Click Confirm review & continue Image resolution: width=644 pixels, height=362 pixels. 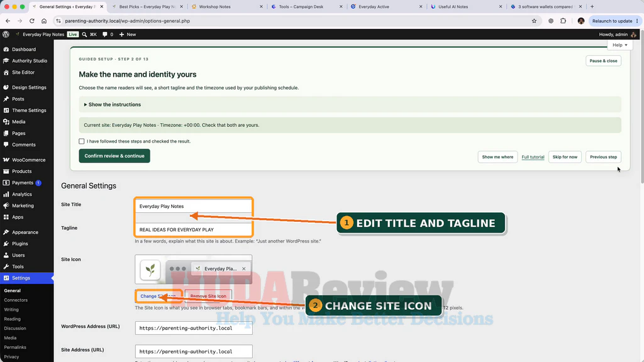[114, 156]
